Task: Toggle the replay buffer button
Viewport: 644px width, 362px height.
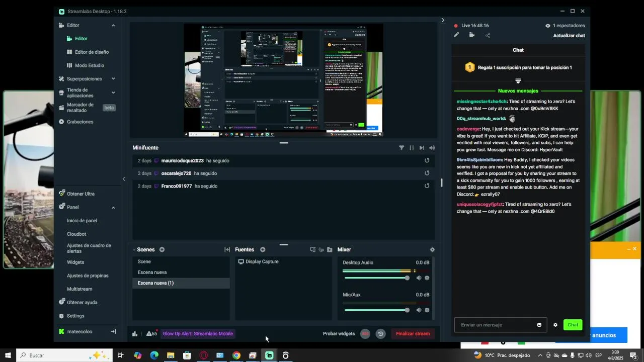Action: (381, 333)
